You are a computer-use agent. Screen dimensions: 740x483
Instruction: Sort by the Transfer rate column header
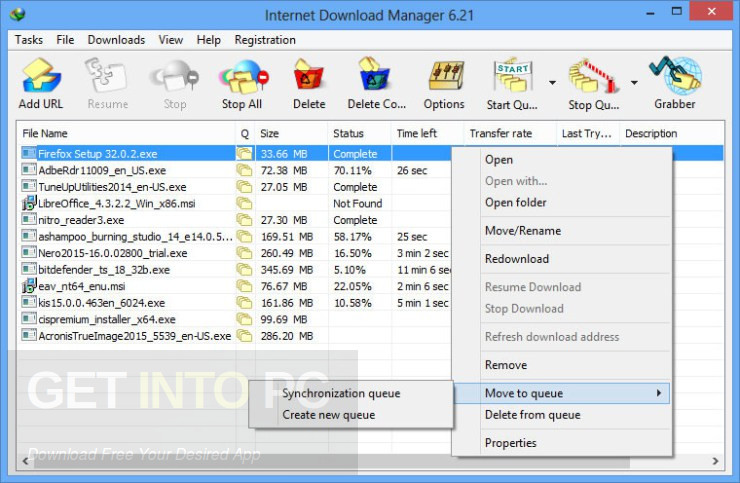510,133
